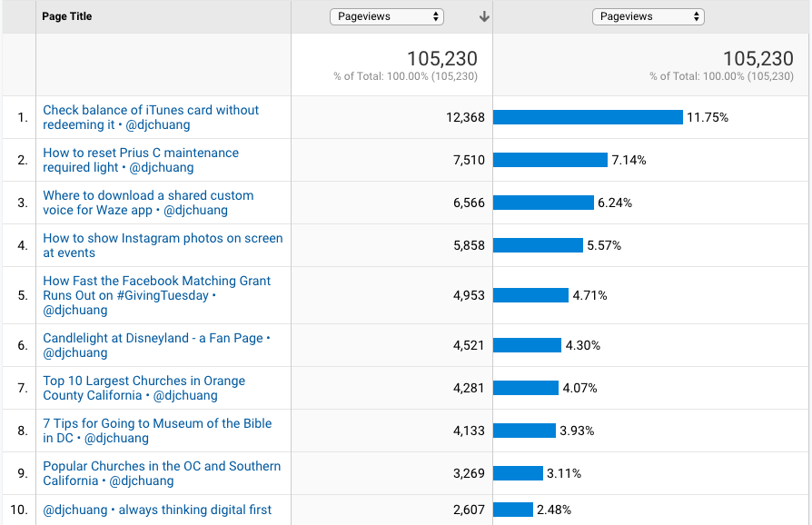This screenshot has width=812, height=525.
Task: Click the 4.30% percentage label
Action: pyautogui.click(x=582, y=345)
